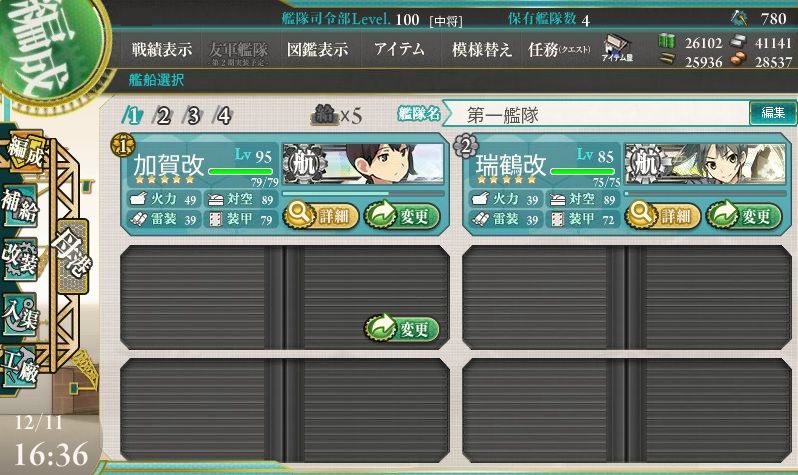798x475 pixels.
Task: Open 戦績表示 records menu
Action: point(162,49)
